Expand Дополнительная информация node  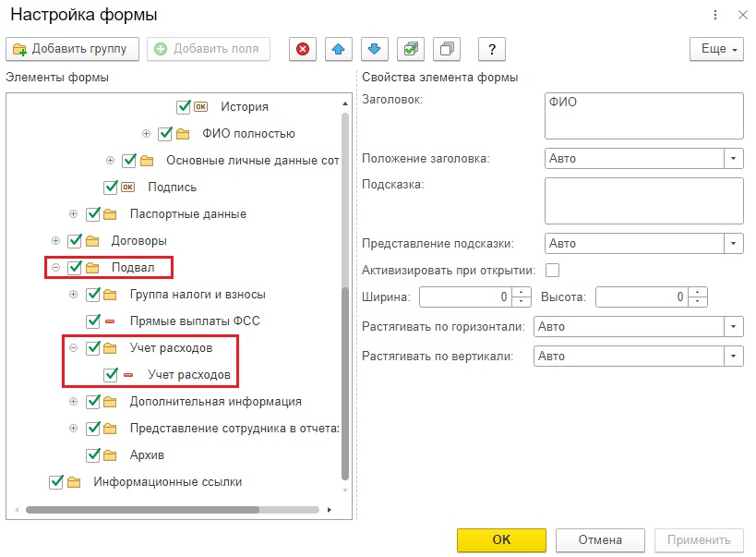click(x=73, y=401)
